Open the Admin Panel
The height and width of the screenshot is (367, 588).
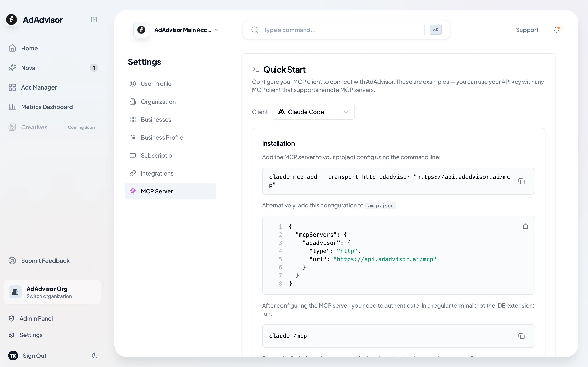click(x=36, y=318)
